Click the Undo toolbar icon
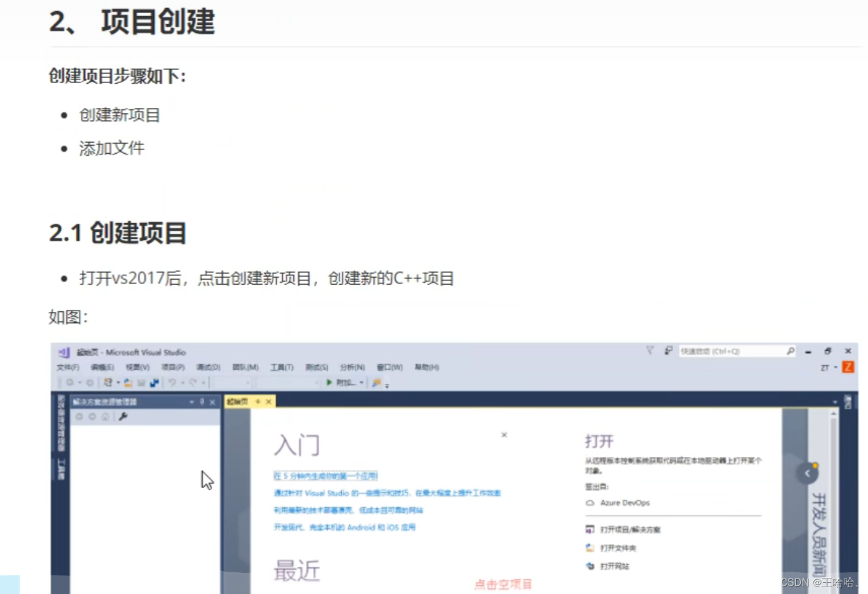Screen dimensions: 868x594 [172, 383]
